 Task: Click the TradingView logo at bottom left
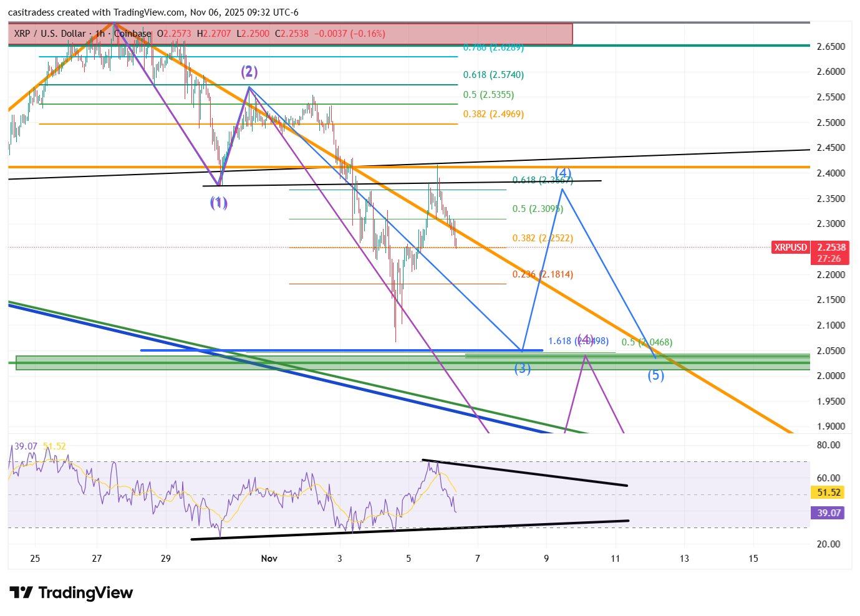(71, 592)
